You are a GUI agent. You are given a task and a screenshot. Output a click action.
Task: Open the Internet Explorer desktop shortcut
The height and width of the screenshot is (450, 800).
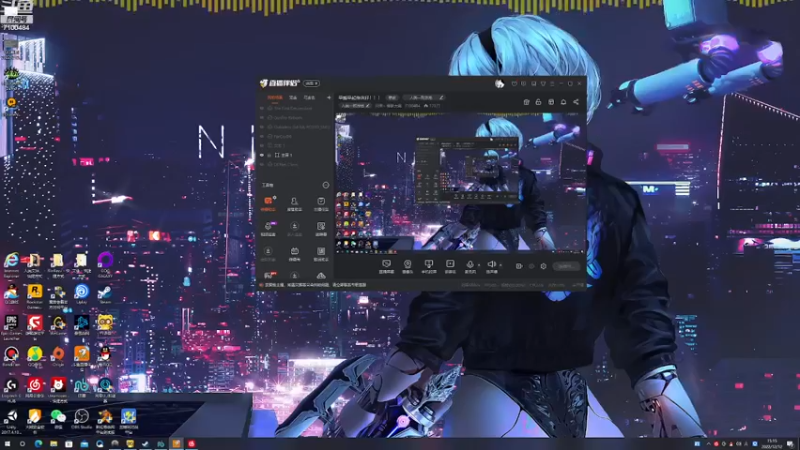(x=11, y=264)
